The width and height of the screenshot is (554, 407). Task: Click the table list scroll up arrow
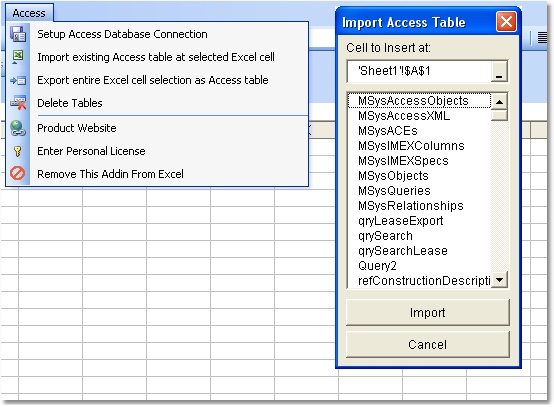[x=499, y=102]
